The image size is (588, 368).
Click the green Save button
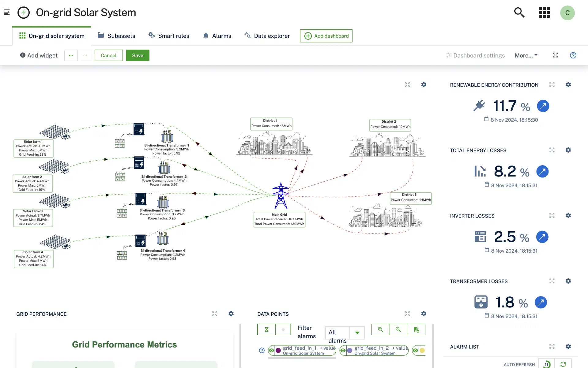click(138, 55)
